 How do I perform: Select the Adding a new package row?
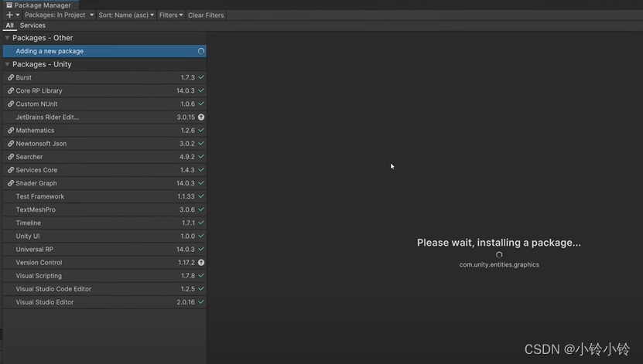pyautogui.click(x=104, y=51)
